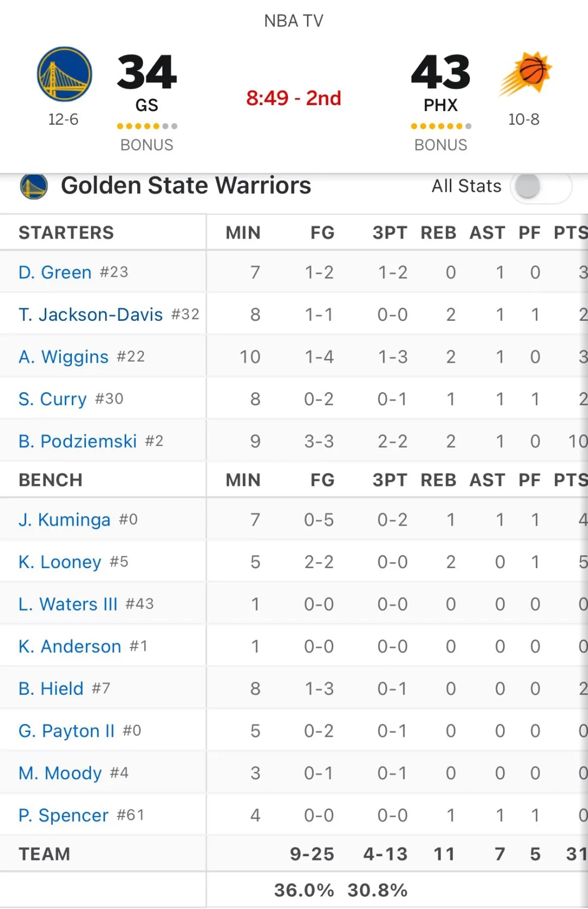588x909 pixels.
Task: Click the small Warriors logo beside team name
Action: coord(34,186)
